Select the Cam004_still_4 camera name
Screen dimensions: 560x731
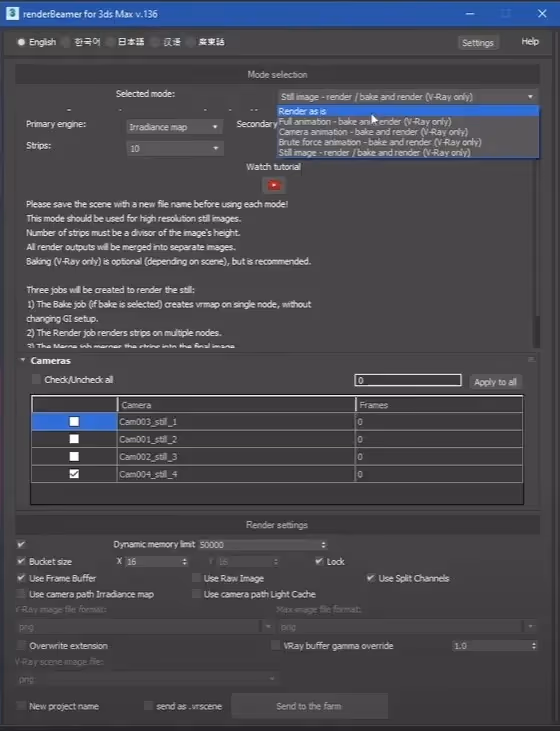point(148,474)
